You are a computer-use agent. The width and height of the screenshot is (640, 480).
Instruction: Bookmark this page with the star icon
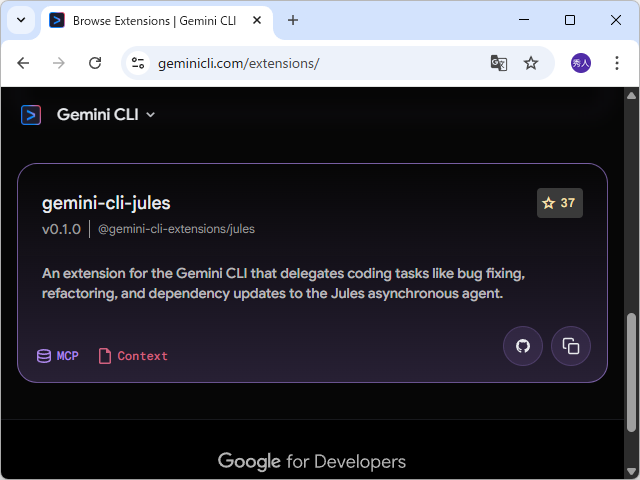(x=531, y=63)
